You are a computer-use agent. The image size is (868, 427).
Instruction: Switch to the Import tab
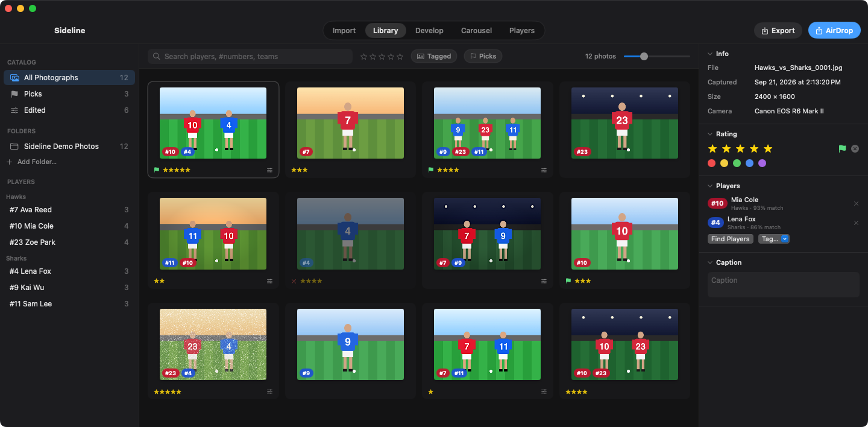[344, 30]
